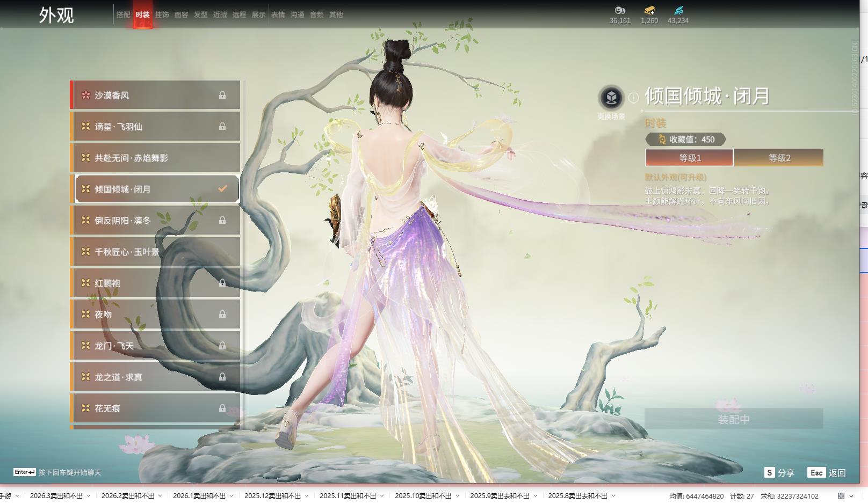Image resolution: width=868 pixels, height=504 pixels.
Task: Click the 分享 share button
Action: pyautogui.click(x=779, y=472)
